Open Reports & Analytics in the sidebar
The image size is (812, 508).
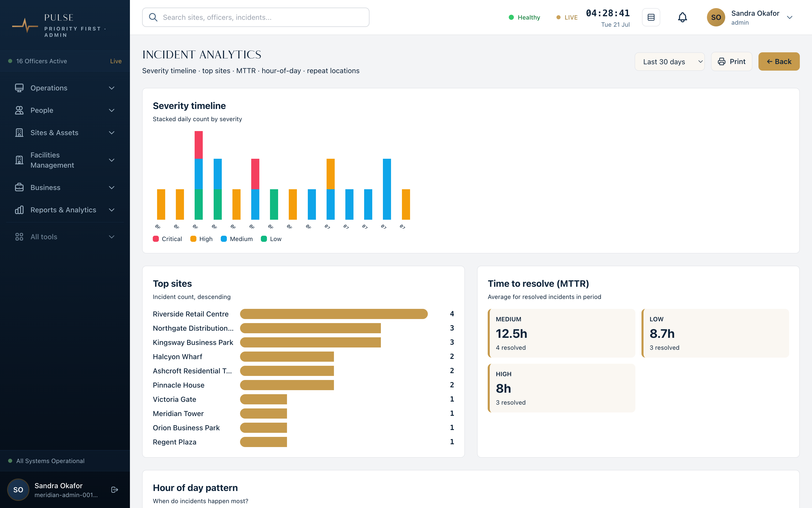(65, 210)
